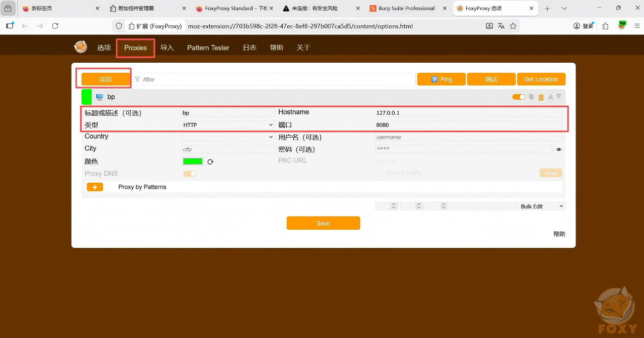
Task: Click the Save button
Action: coord(323,223)
